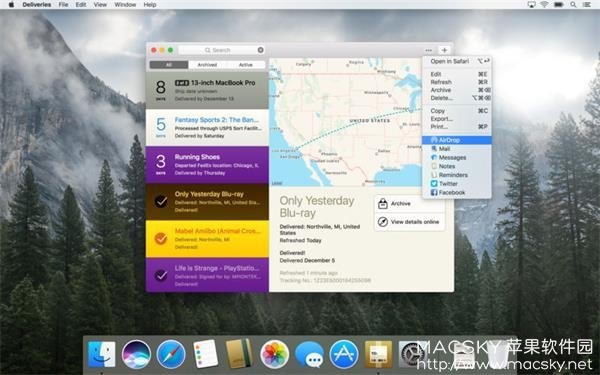Click the Spotlight search icon in menu bar
This screenshot has width=600, height=375.
point(573,5)
